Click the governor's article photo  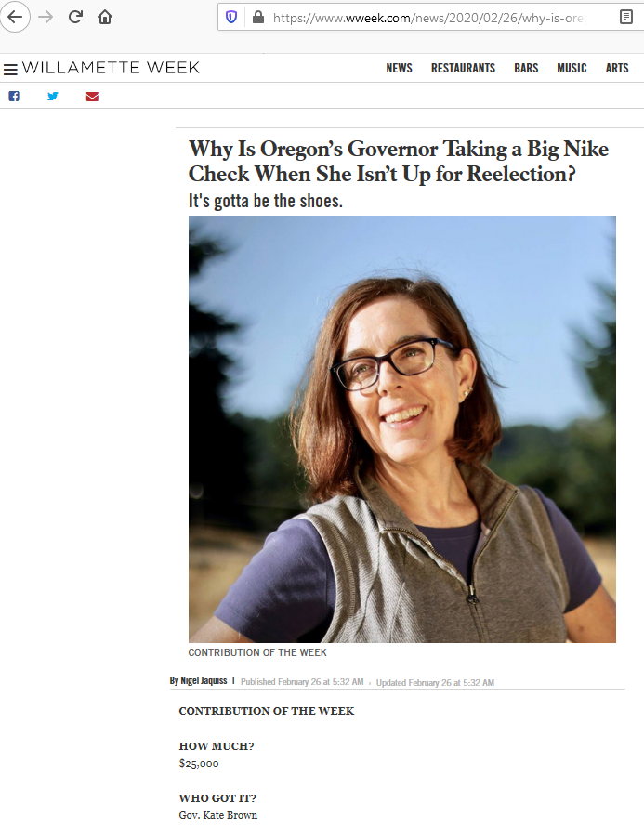pos(402,428)
